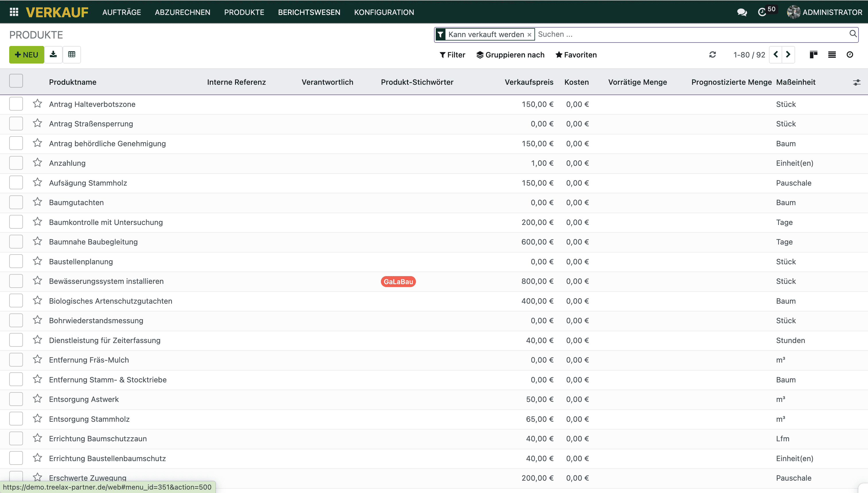
Task: Click the spreadsheet table icon button
Action: pos(72,55)
